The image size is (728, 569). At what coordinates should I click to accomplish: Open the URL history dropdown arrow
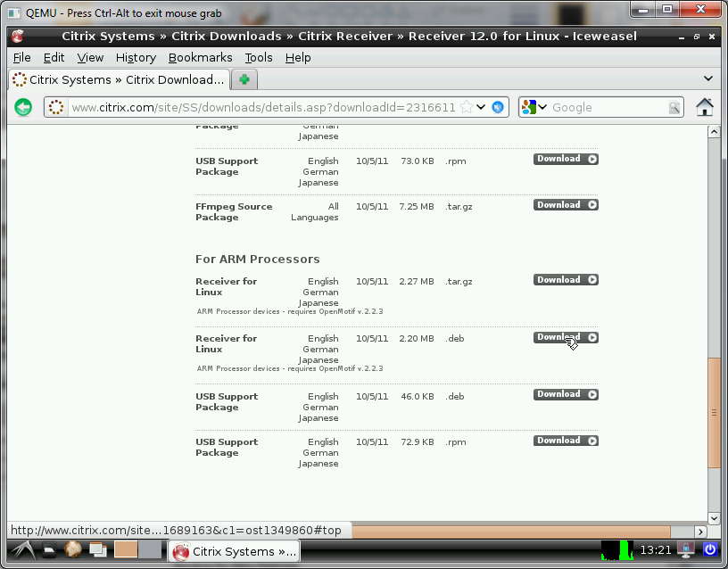pyautogui.click(x=481, y=107)
